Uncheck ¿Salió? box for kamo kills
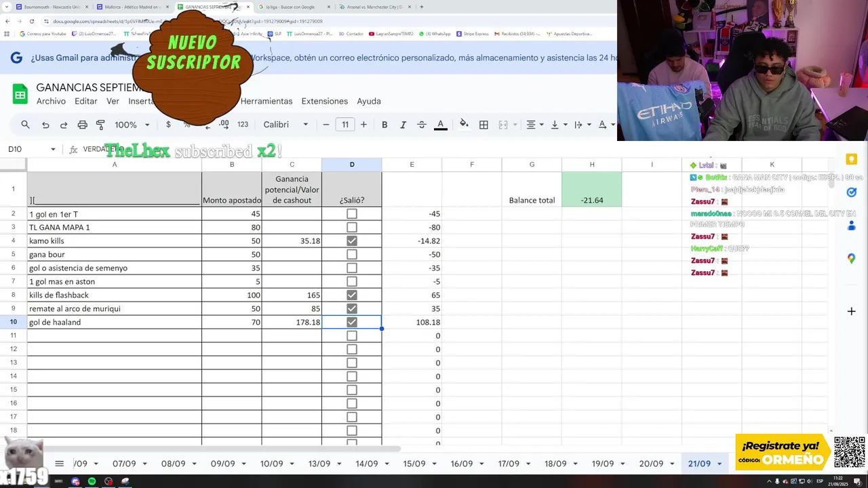 click(x=351, y=241)
